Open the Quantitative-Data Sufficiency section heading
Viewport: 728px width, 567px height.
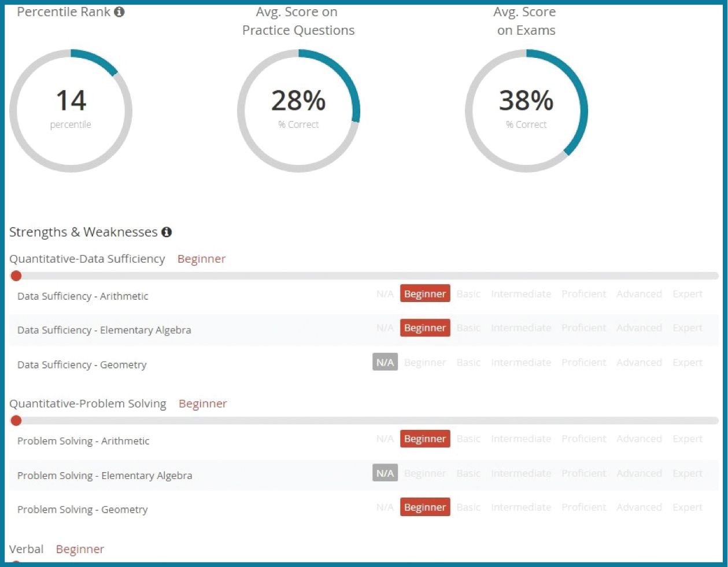[87, 259]
